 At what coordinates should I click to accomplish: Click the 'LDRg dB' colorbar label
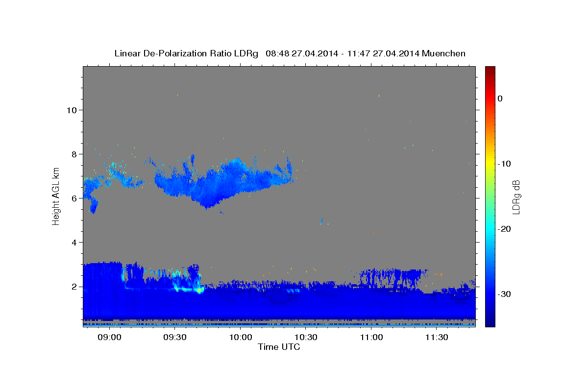coord(515,197)
